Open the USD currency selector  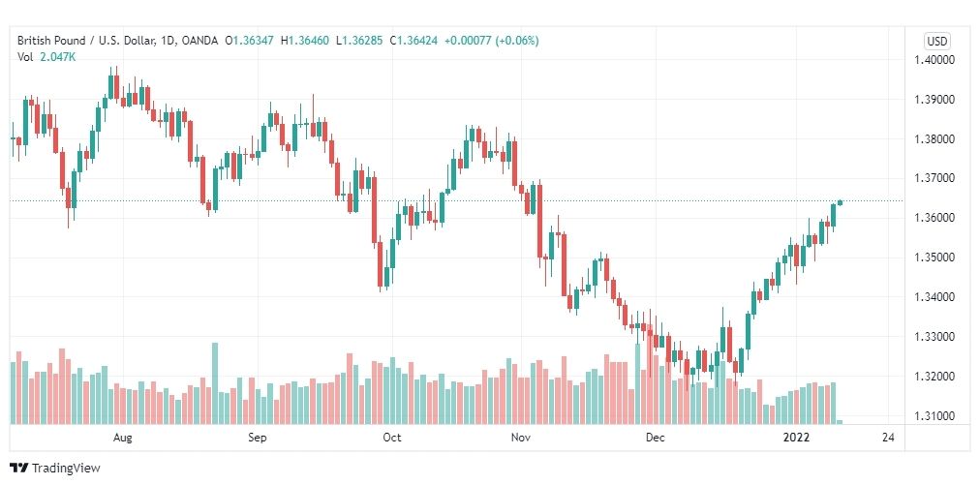click(936, 42)
